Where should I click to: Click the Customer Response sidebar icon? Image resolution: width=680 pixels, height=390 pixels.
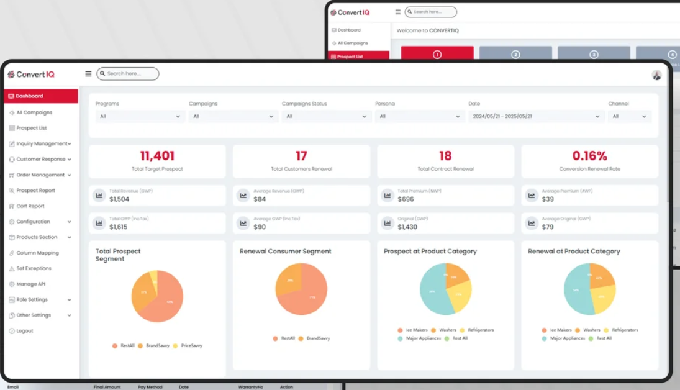12,159
